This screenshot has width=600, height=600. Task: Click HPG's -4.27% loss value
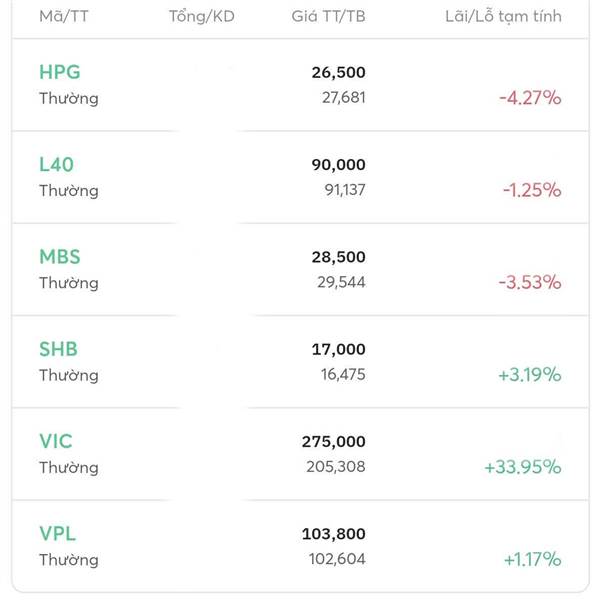pyautogui.click(x=530, y=98)
